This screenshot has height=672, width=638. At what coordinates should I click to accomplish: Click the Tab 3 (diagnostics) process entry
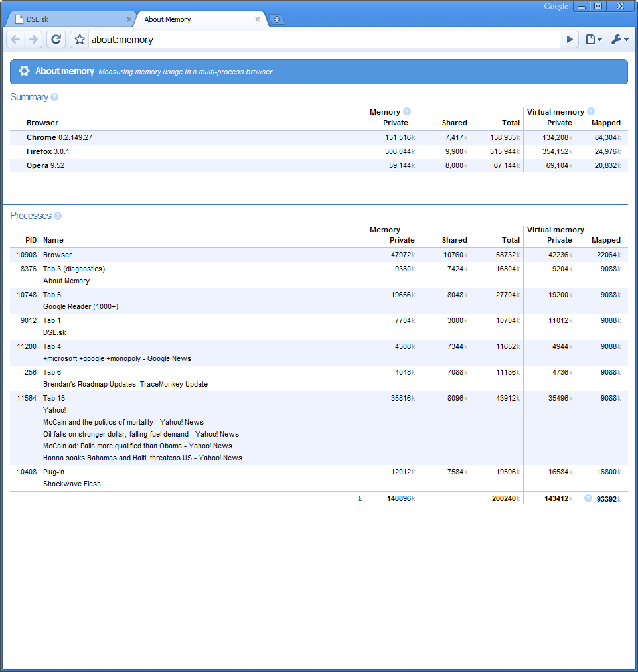[x=74, y=269]
